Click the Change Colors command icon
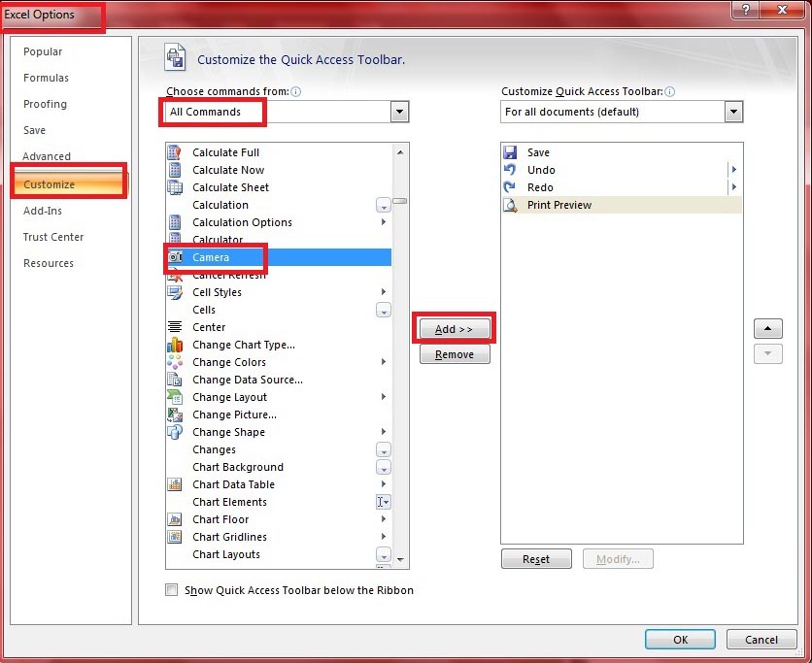 (x=175, y=362)
